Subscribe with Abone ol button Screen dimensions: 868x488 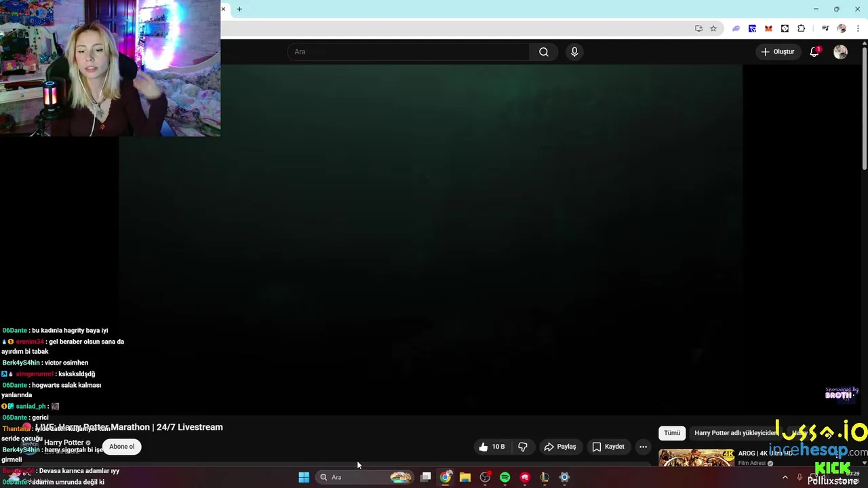122,447
